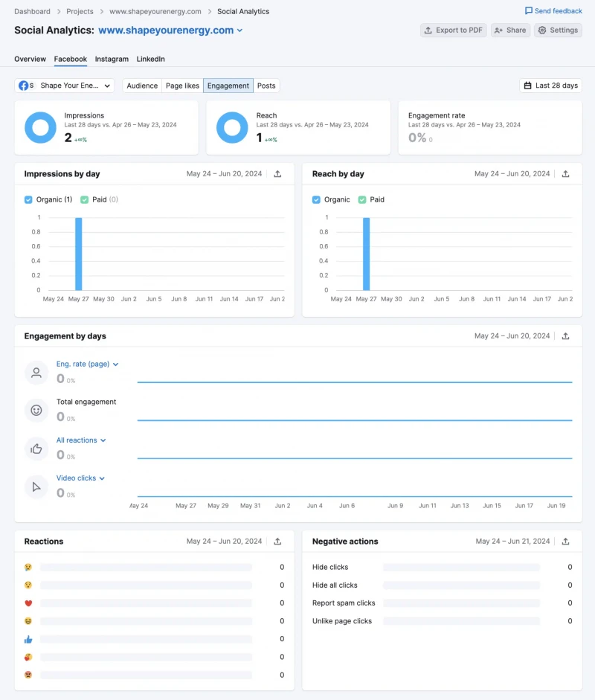The image size is (595, 700).
Task: Click the person icon beside Eng. rate (page)
Action: [36, 373]
